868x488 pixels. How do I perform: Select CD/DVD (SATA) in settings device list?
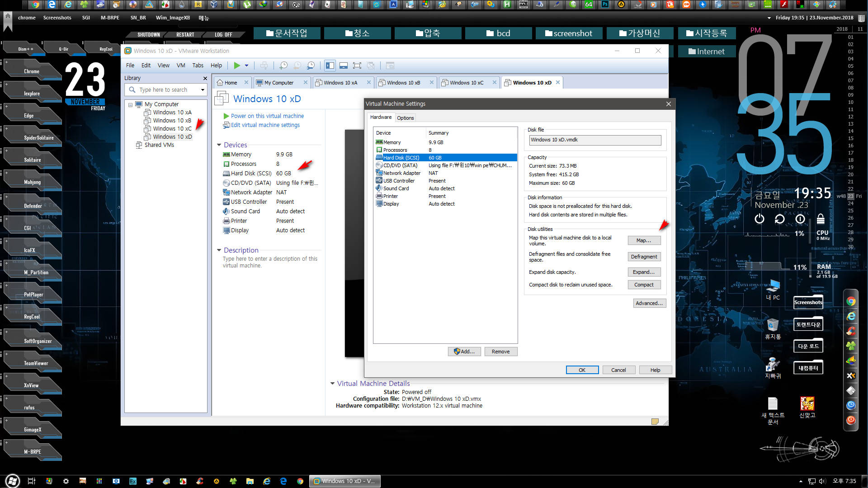445,165
